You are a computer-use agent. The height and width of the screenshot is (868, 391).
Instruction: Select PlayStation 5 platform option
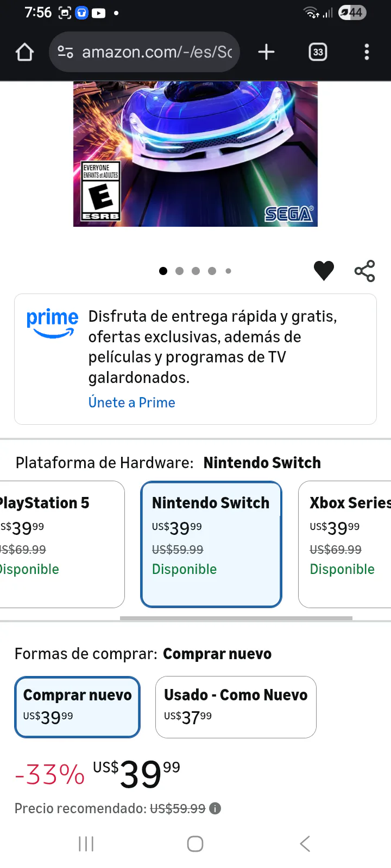click(60, 544)
